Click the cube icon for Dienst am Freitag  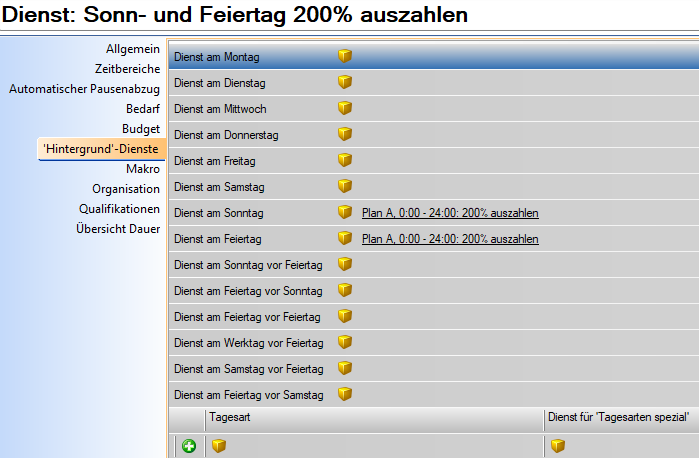tap(345, 160)
